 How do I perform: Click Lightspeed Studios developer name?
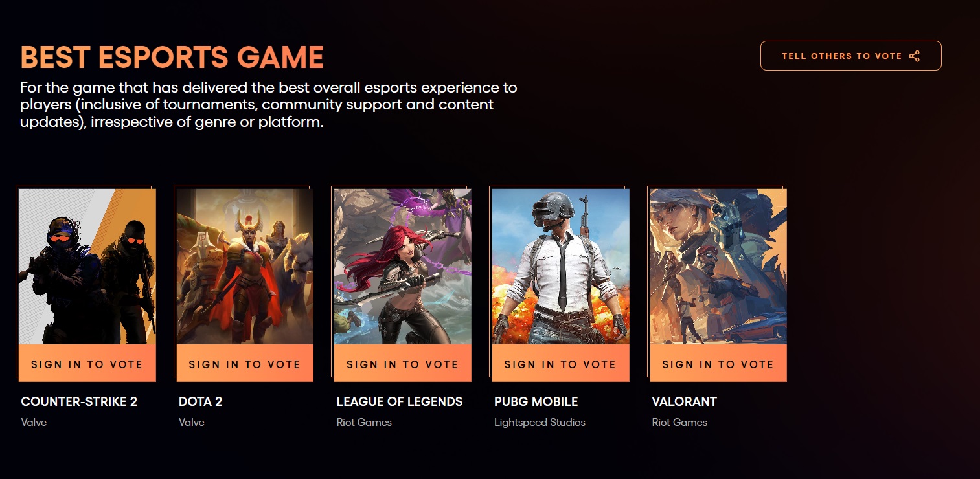pyautogui.click(x=540, y=423)
